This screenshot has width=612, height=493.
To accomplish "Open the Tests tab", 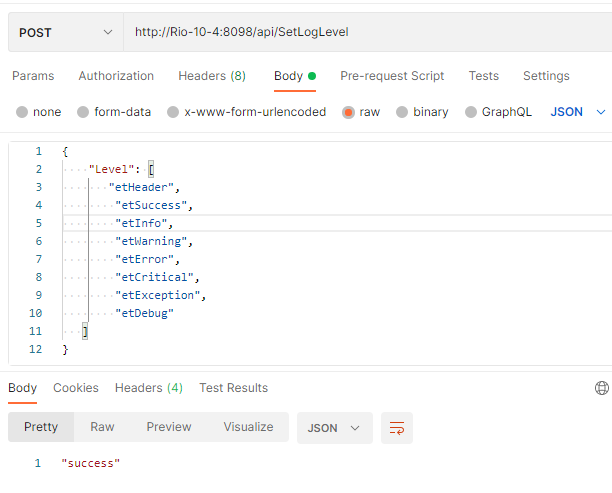I will click(x=484, y=76).
